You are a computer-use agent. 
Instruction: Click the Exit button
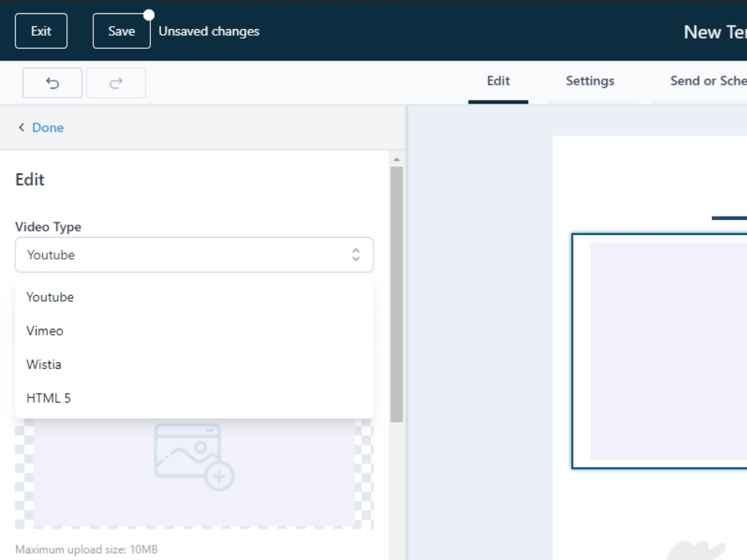point(41,31)
